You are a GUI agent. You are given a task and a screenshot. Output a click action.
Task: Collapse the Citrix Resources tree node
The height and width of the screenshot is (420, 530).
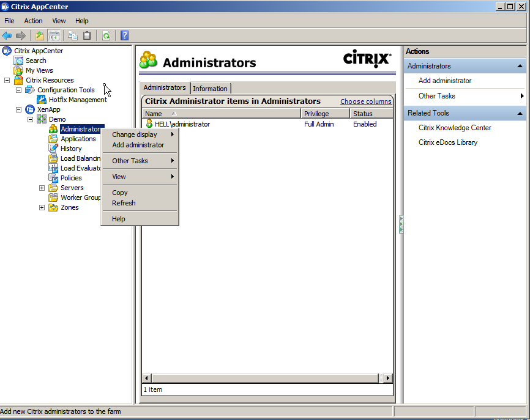point(7,80)
